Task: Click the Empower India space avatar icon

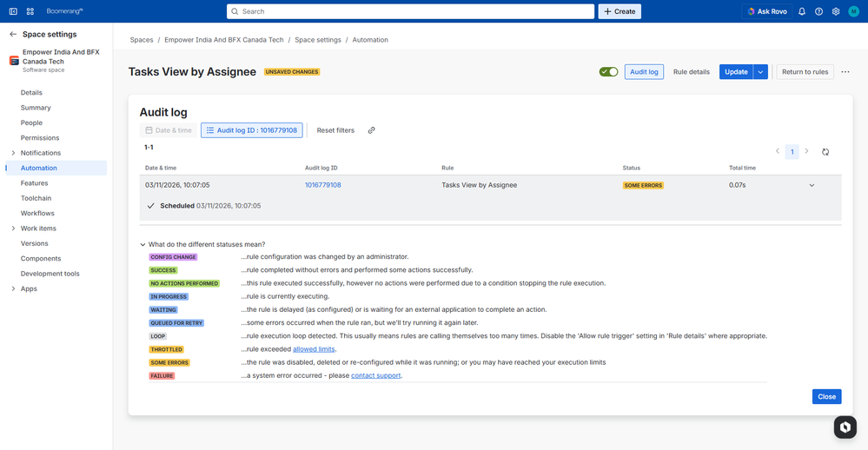Action: 15,61
